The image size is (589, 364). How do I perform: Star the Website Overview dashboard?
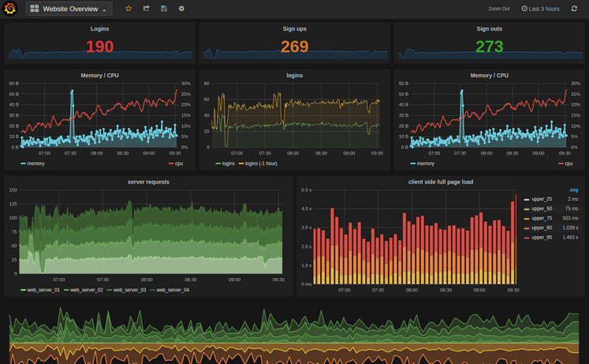(x=129, y=9)
